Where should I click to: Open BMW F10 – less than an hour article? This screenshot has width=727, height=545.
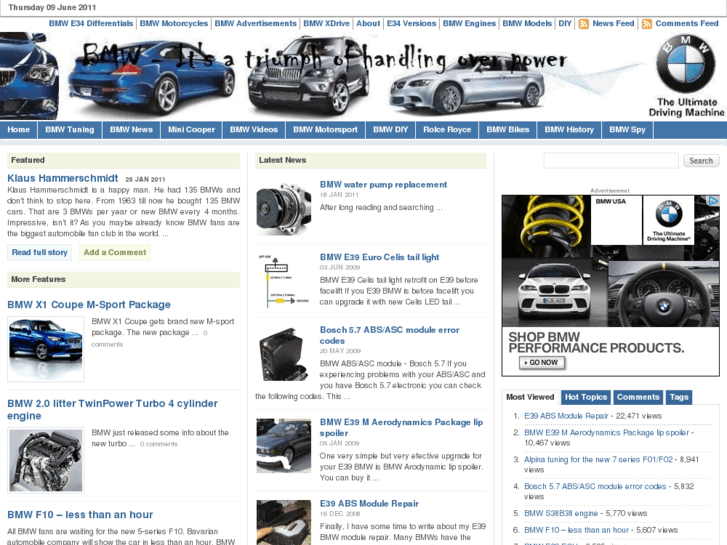click(80, 515)
